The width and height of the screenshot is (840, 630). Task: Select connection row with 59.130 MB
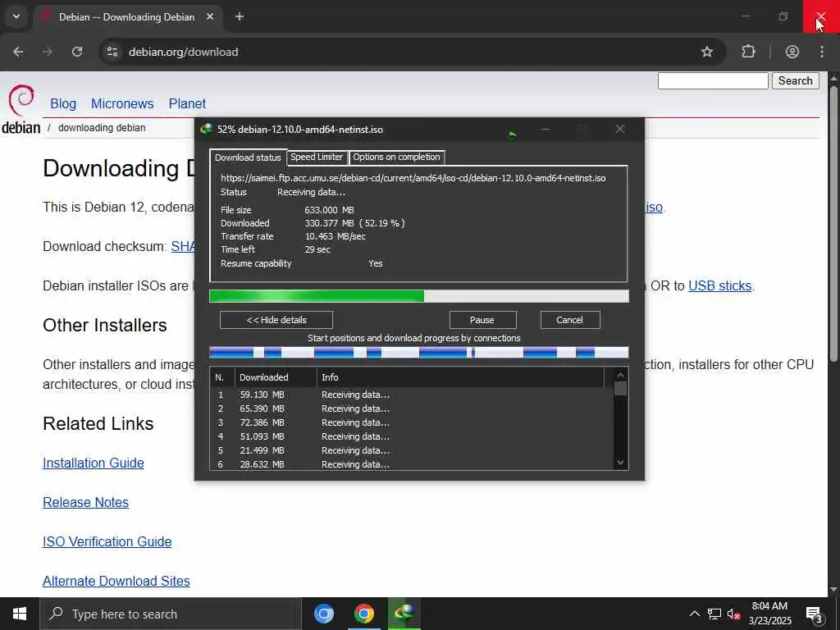(412, 395)
